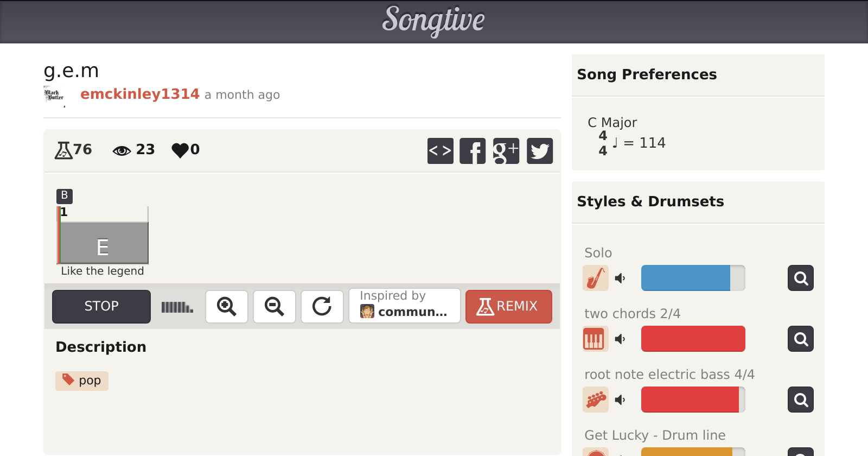Click the REMIX button

point(509,307)
